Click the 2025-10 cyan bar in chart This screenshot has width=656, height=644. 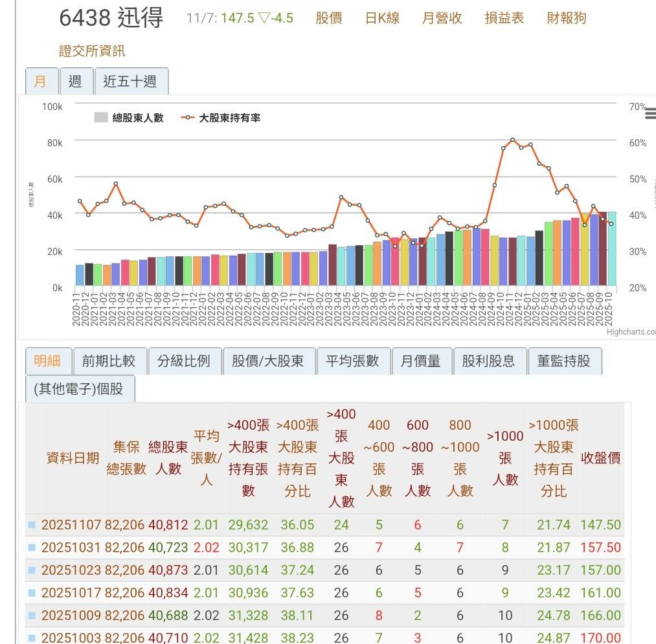click(612, 249)
